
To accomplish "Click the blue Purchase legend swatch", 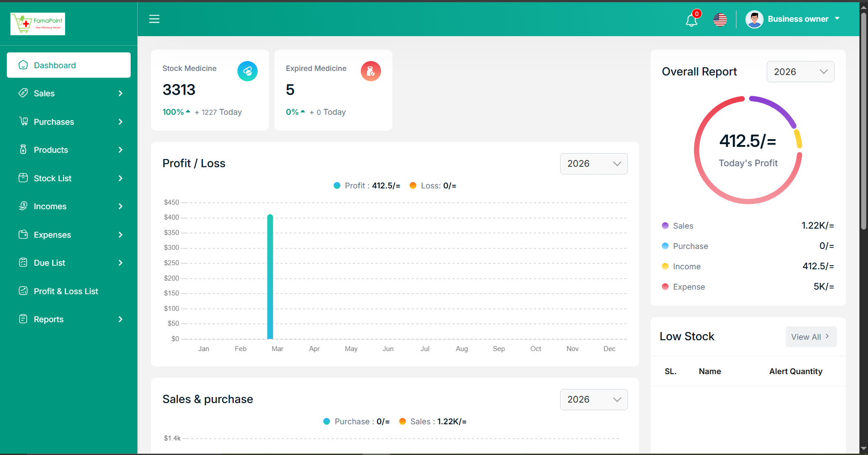I will pos(665,246).
